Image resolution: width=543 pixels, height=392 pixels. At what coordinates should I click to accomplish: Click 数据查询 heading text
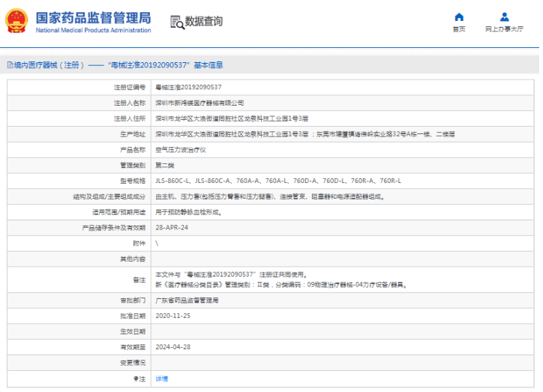[204, 21]
